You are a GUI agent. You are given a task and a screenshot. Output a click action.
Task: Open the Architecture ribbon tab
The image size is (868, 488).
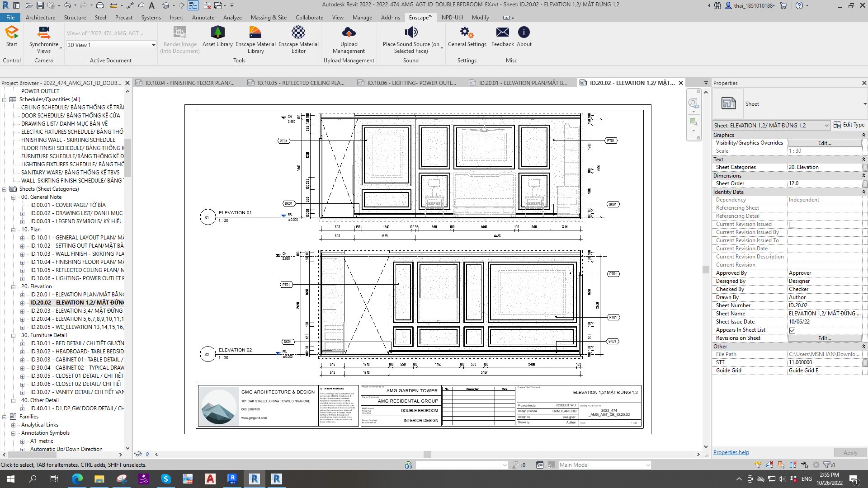pyautogui.click(x=40, y=18)
